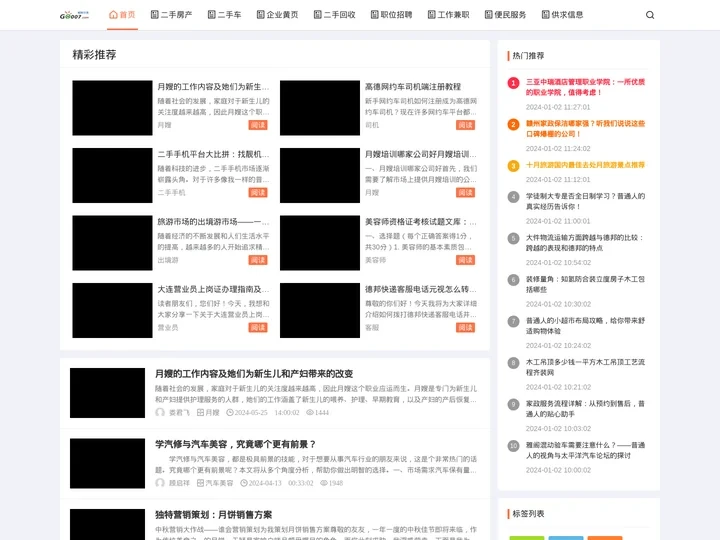The width and height of the screenshot is (720, 540).
Task: Click rank 3 badge in 热门推荐
Action: coord(513,166)
